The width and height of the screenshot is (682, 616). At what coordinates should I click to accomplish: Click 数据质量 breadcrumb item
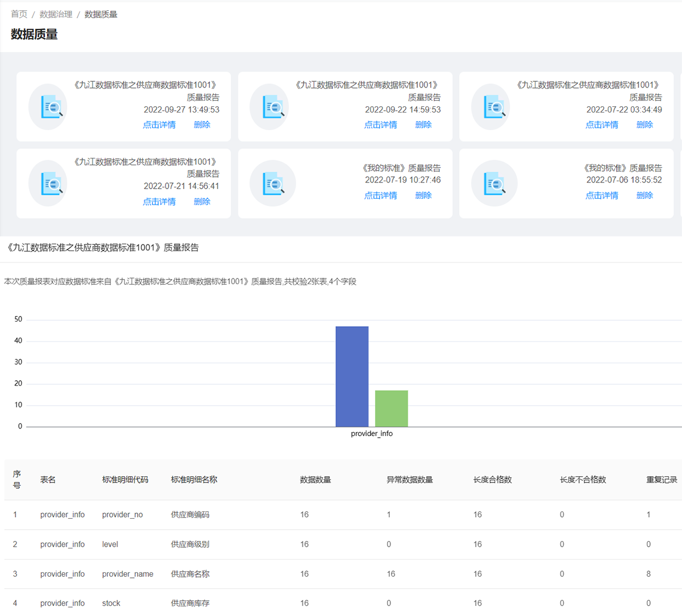pos(101,14)
